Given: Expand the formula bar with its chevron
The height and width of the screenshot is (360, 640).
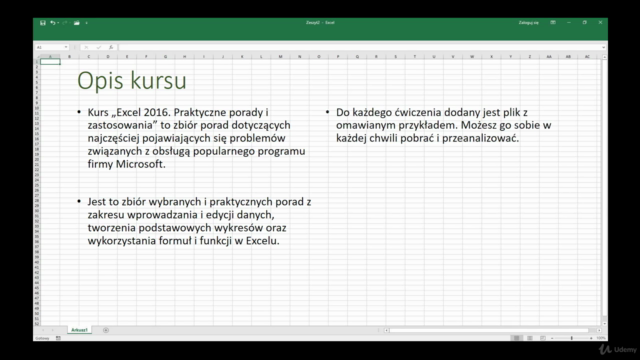Looking at the screenshot, I should pos(603,47).
